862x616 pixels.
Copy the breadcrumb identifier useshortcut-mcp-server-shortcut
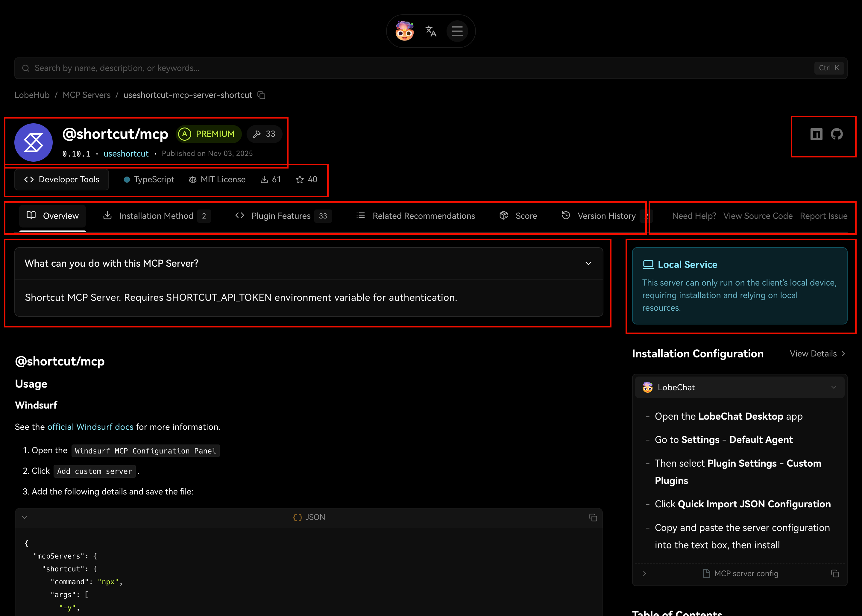pos(261,95)
